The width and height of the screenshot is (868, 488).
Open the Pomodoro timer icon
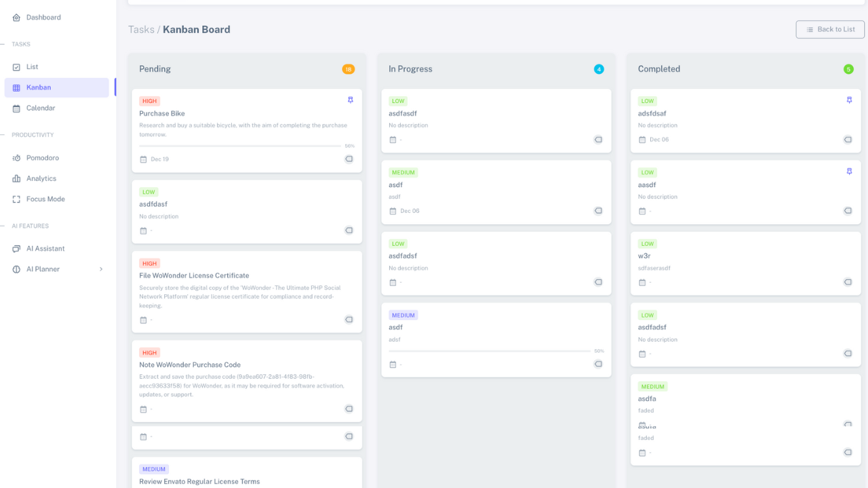16,158
